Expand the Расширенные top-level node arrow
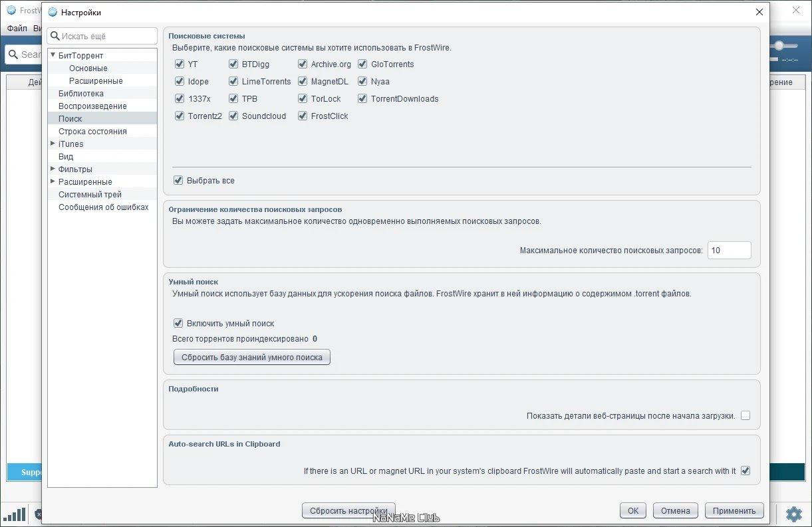 pos(53,181)
